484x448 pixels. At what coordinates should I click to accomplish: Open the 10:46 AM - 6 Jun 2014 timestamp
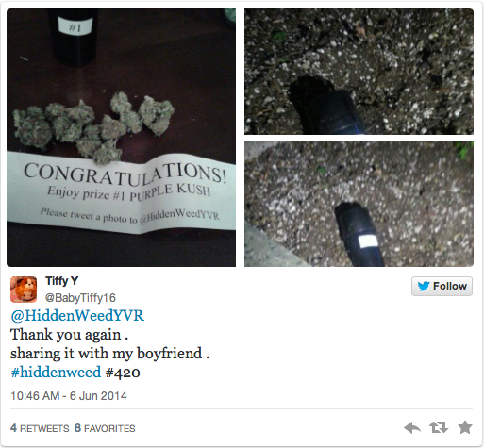(x=69, y=396)
